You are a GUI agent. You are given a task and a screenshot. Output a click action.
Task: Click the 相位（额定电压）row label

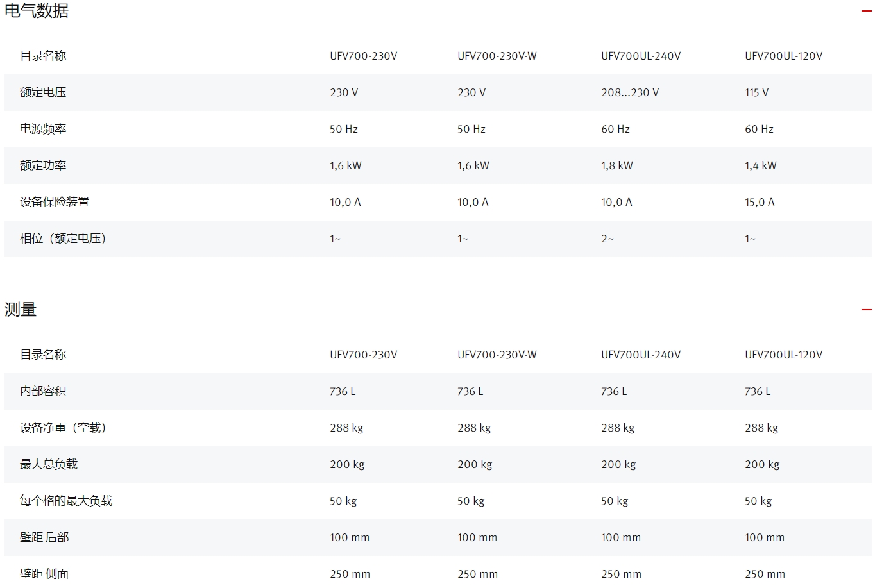pyautogui.click(x=63, y=239)
